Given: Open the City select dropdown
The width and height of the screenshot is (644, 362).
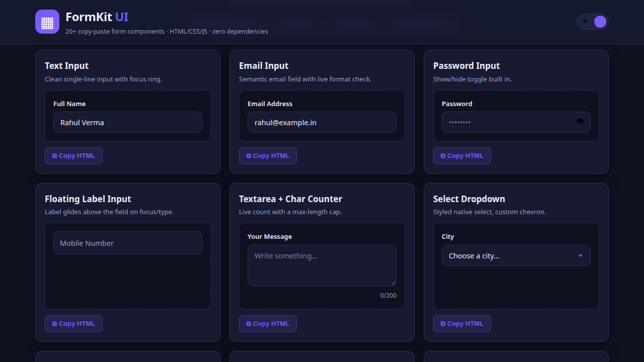Looking at the screenshot, I should coord(516,255).
